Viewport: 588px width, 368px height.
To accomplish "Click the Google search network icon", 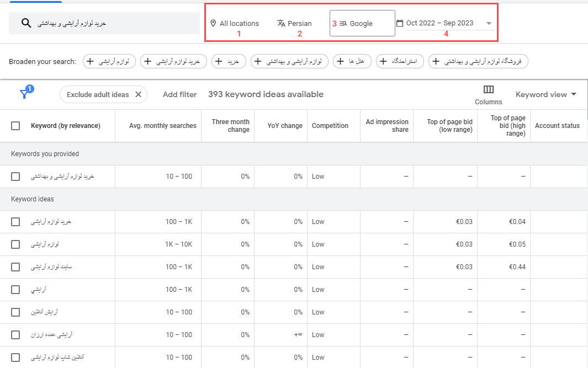I will click(343, 24).
